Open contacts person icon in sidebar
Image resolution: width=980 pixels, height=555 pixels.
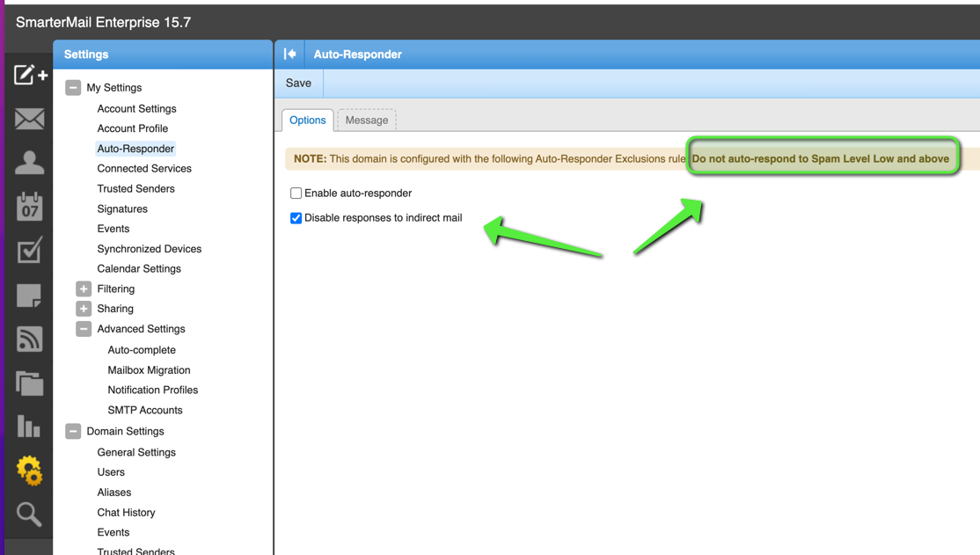coord(29,163)
